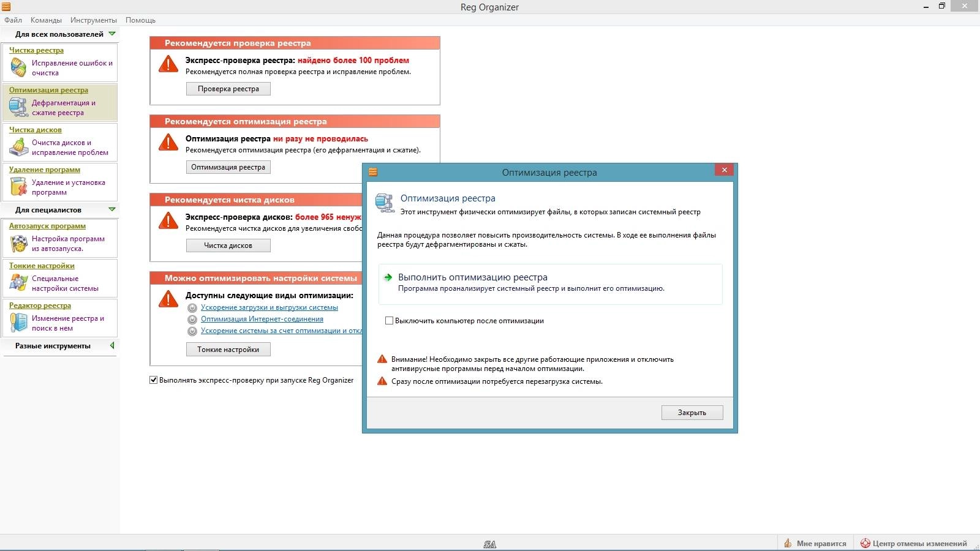Click warning icon in настройки системы panel
Screen dimensions: 980x551
click(168, 299)
